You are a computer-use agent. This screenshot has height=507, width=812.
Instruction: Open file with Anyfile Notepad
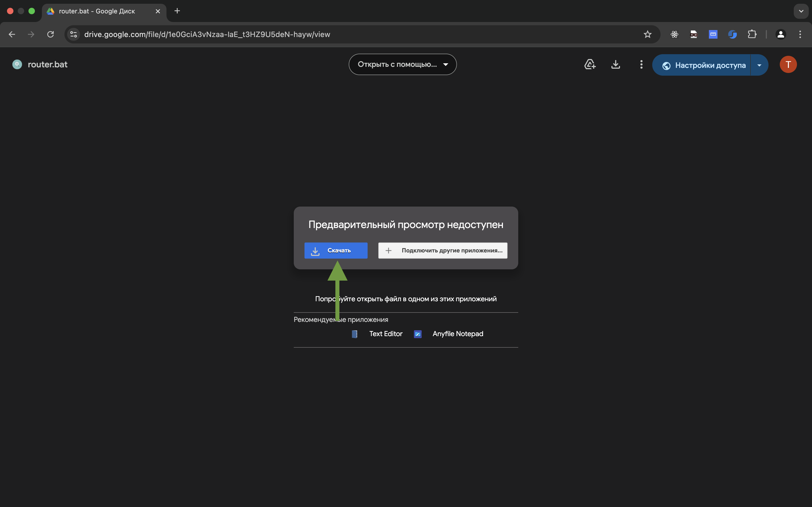(x=457, y=334)
